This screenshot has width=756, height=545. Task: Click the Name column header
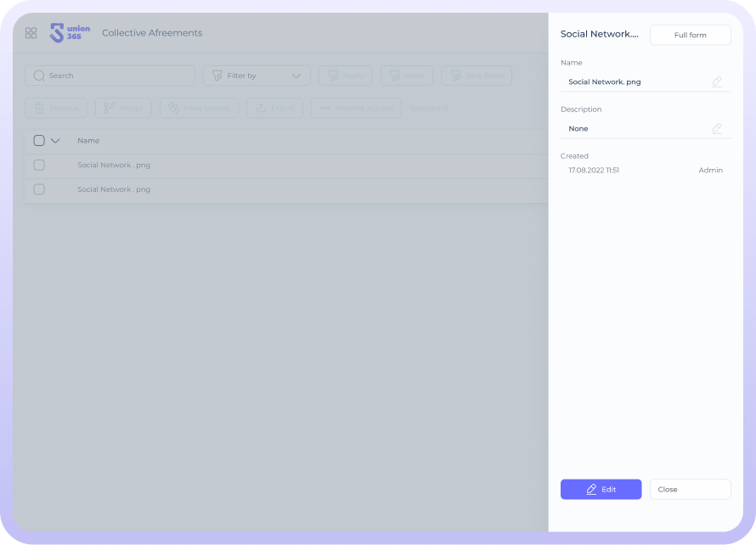[x=88, y=141]
